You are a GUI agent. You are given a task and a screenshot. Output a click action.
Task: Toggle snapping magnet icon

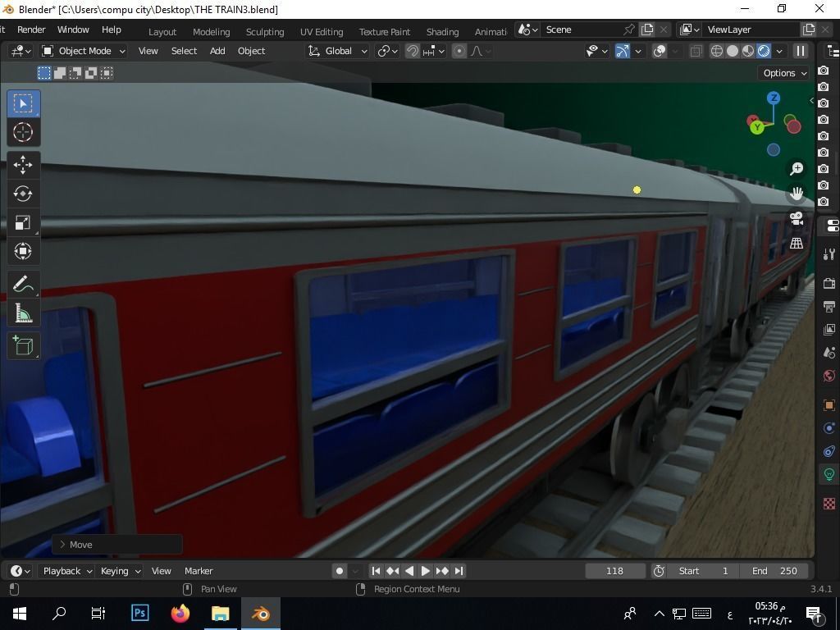[x=413, y=51]
